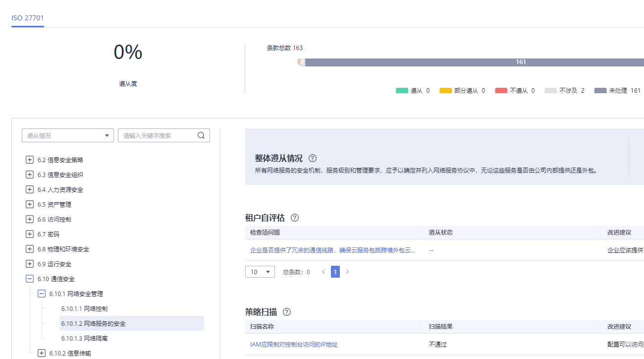Image resolution: width=644 pixels, height=359 pixels.
Task: Expand 6.4 人力资源安全 node
Action: [30, 189]
